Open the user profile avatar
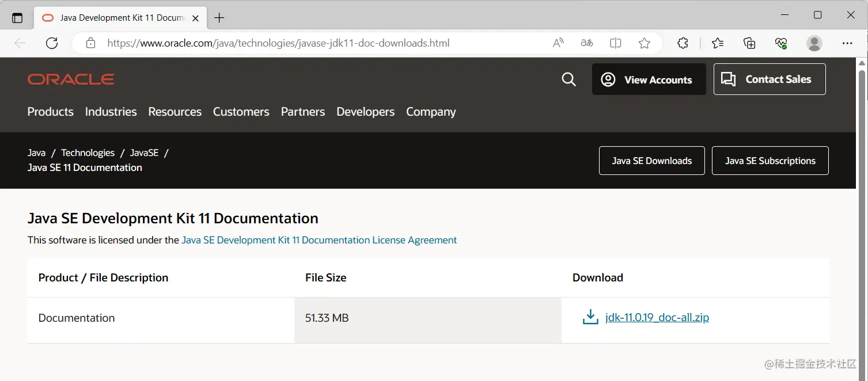Image resolution: width=868 pixels, height=381 pixels. (x=814, y=43)
